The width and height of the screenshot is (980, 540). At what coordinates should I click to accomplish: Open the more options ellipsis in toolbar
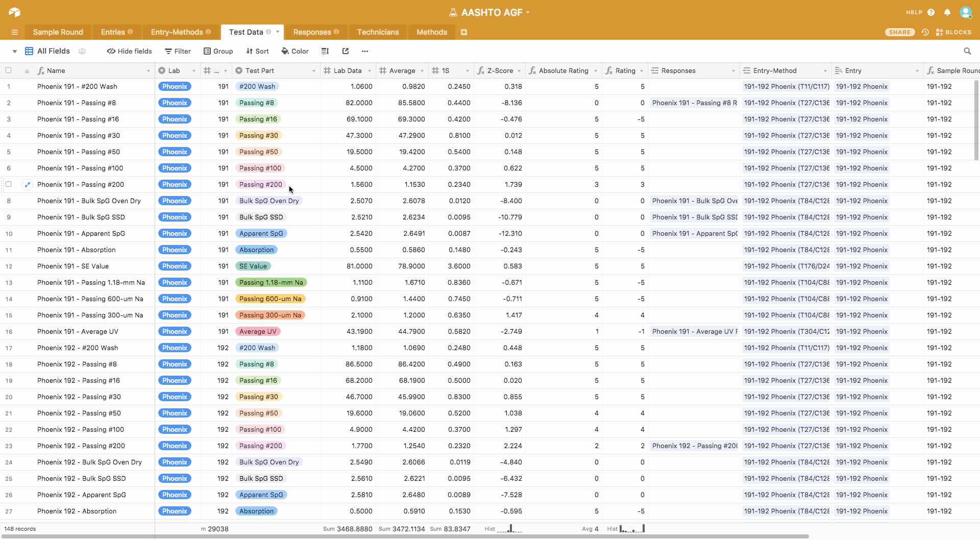pyautogui.click(x=364, y=51)
